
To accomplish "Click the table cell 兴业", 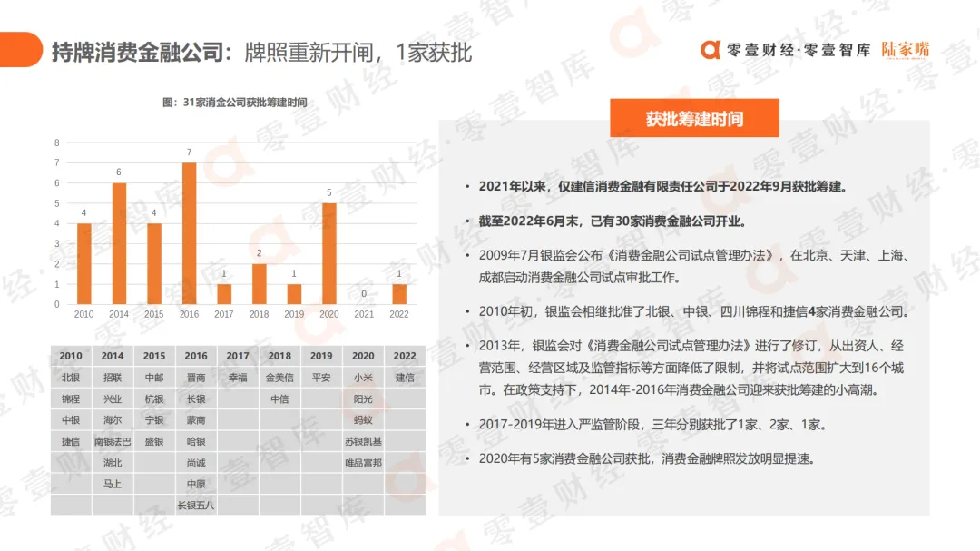I will click(113, 399).
